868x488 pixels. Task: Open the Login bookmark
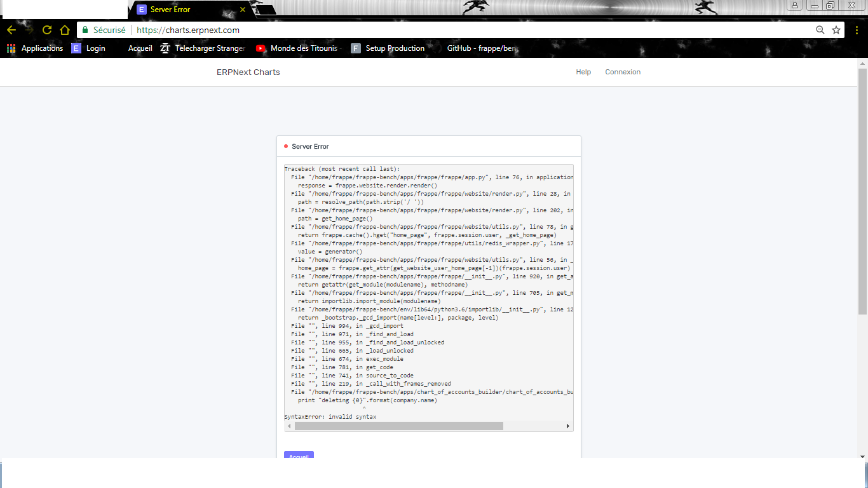(x=88, y=48)
